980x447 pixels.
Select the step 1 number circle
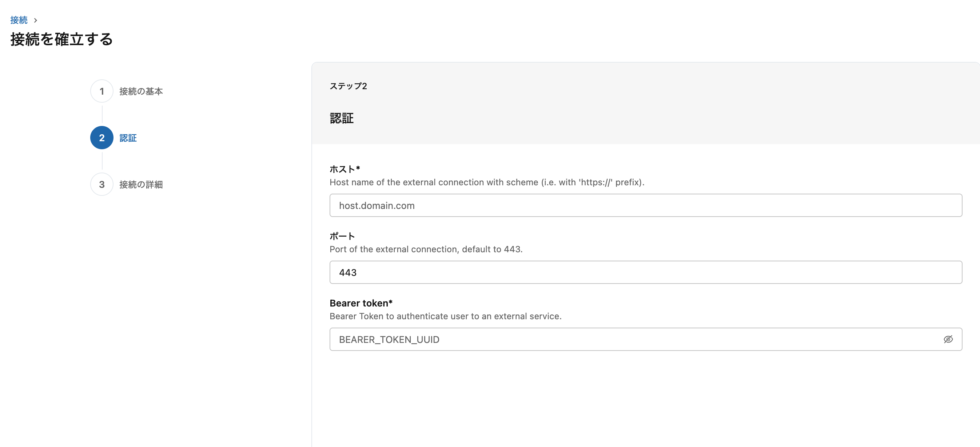(101, 91)
